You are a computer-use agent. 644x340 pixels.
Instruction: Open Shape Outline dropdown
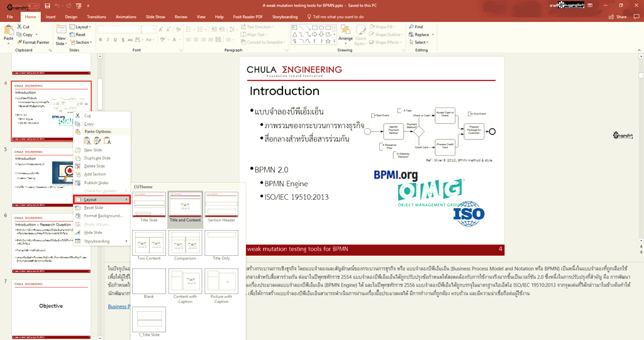pyautogui.click(x=386, y=35)
